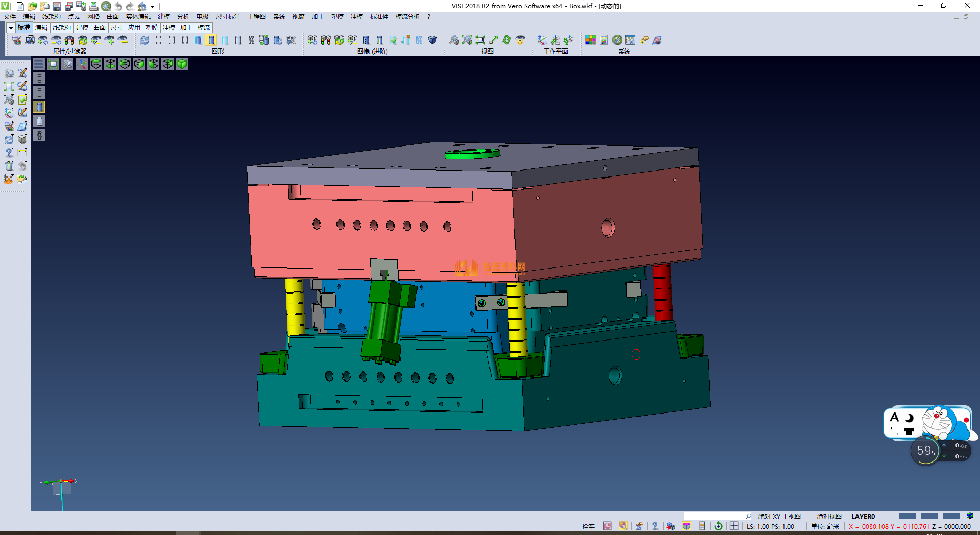Open the ribbon tab list dropdown arrow

click(11, 28)
